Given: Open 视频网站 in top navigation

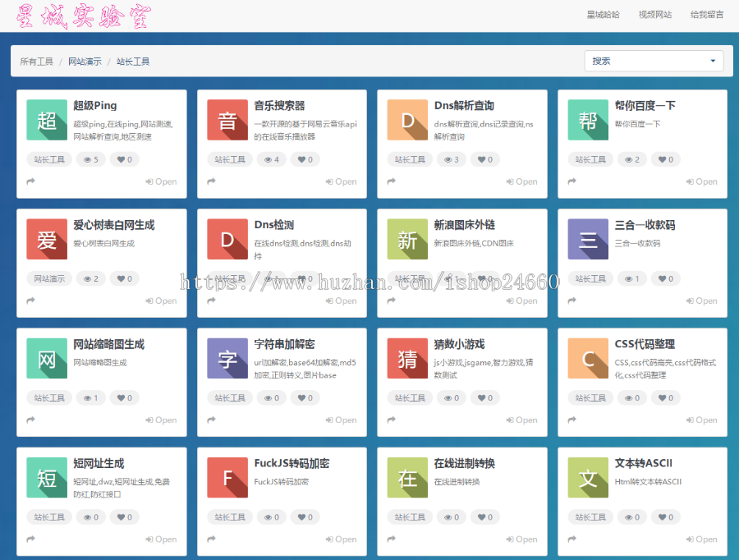Looking at the screenshot, I should coord(654,15).
